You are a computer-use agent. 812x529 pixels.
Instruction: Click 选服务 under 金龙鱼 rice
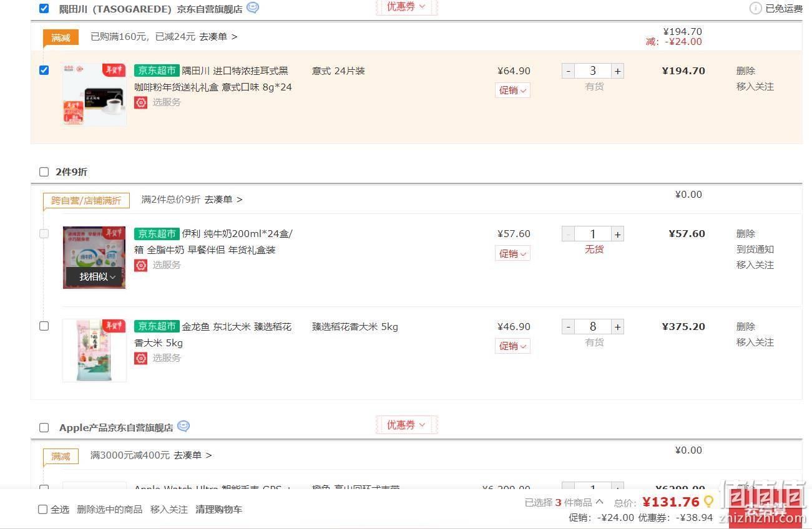167,358
